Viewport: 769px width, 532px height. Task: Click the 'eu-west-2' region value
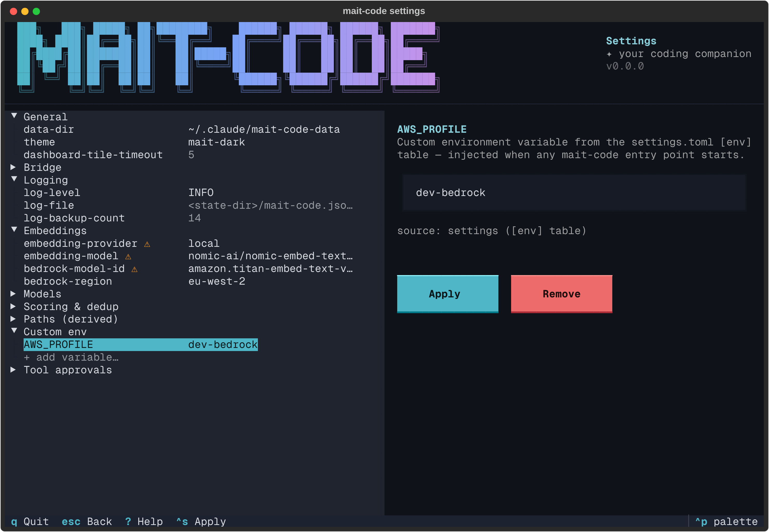[x=216, y=281]
